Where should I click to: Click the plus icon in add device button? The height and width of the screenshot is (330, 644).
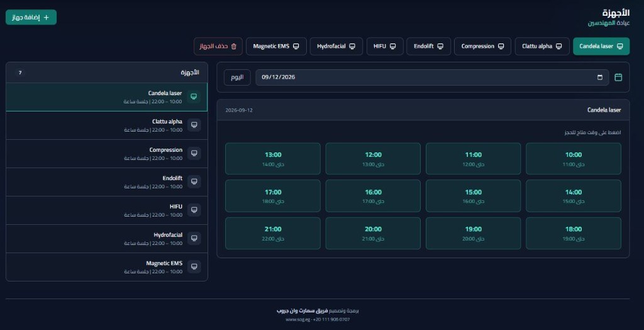[x=46, y=17]
